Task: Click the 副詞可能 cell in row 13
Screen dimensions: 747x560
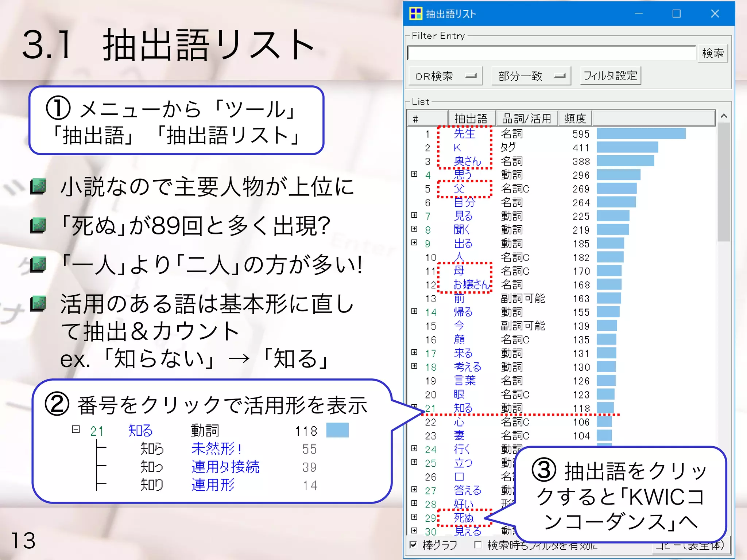Action: pos(523,298)
